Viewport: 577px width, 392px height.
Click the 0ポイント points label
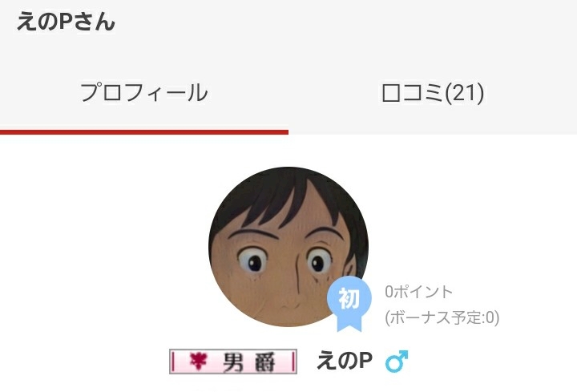tap(418, 292)
